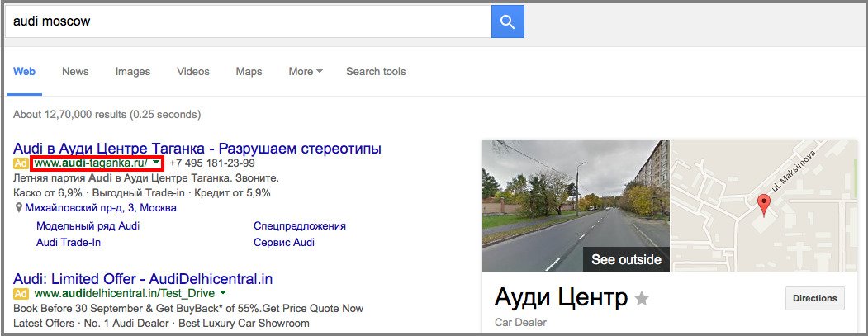
Task: Click the www.audi-taganka.ru URL text
Action: pos(91,163)
